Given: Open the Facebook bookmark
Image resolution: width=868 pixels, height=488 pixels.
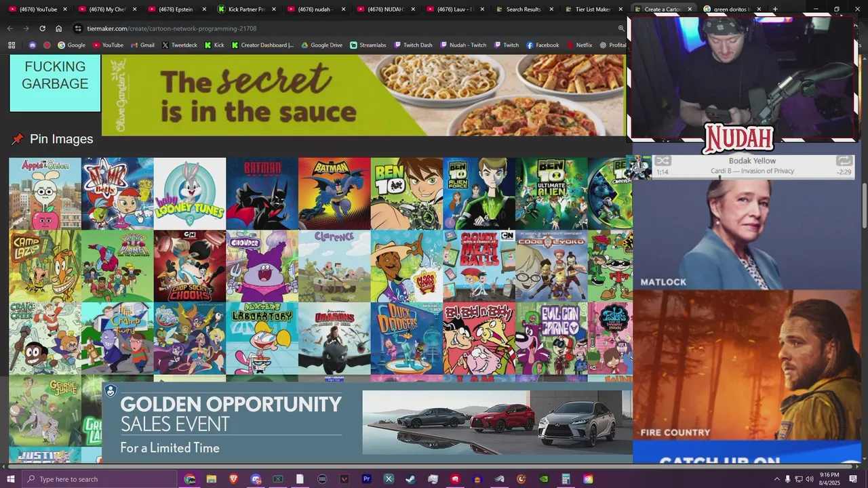Looking at the screenshot, I should coord(542,45).
